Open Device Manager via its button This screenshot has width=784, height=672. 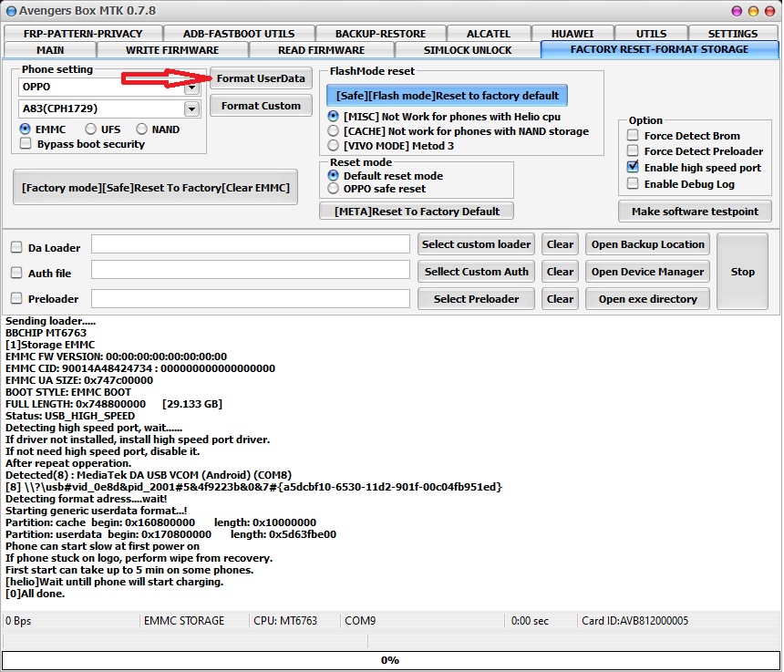647,272
